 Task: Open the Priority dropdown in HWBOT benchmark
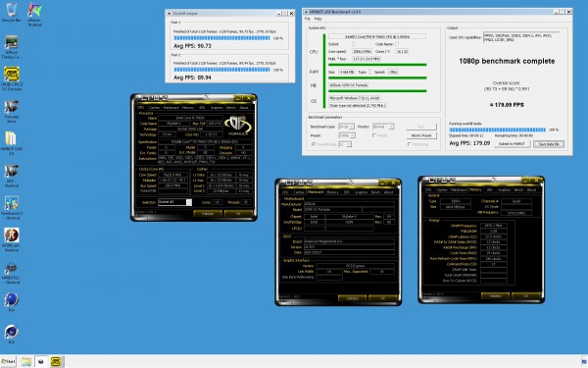point(383,127)
